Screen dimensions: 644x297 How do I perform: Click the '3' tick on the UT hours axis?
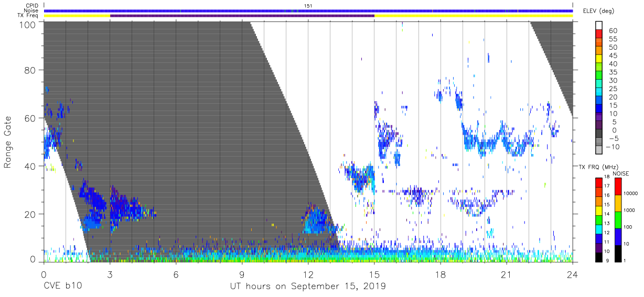110,274
